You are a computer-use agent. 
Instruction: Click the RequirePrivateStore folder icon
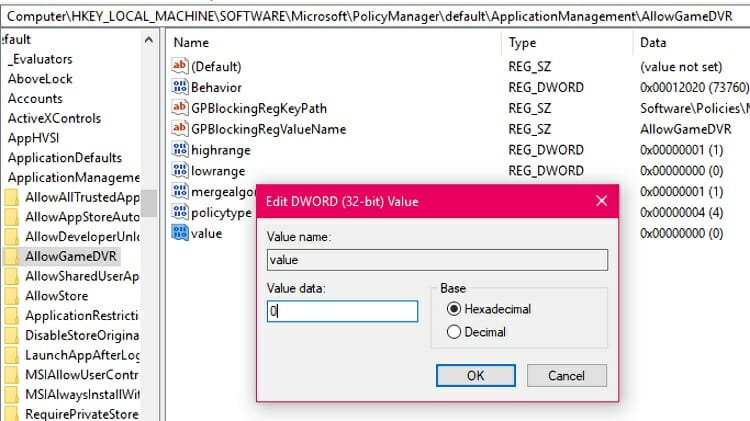11,413
